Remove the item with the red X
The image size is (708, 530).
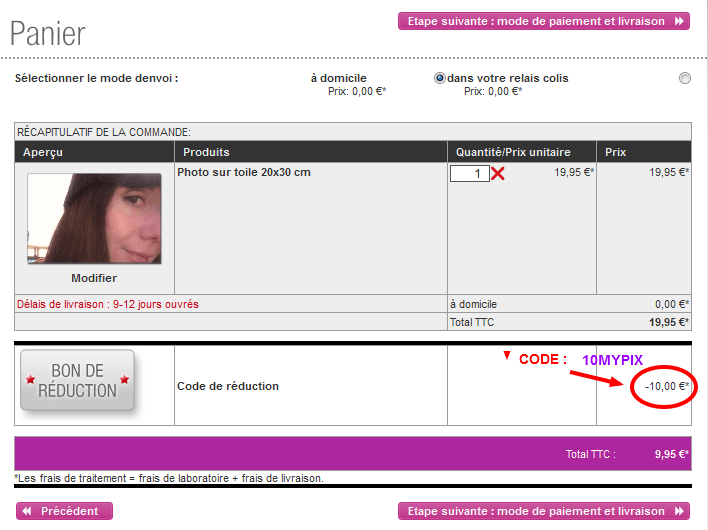(x=497, y=174)
